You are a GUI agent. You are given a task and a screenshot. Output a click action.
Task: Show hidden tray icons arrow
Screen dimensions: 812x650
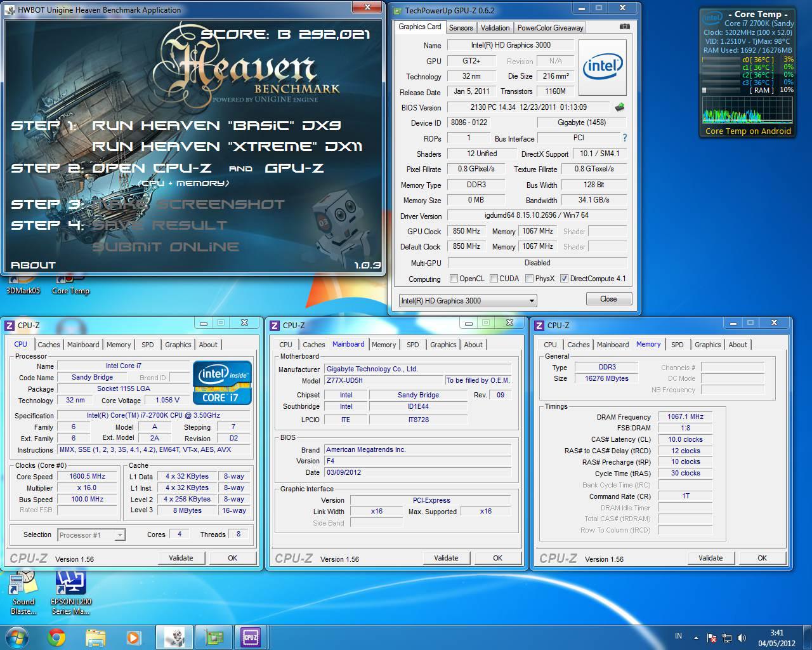click(x=697, y=638)
